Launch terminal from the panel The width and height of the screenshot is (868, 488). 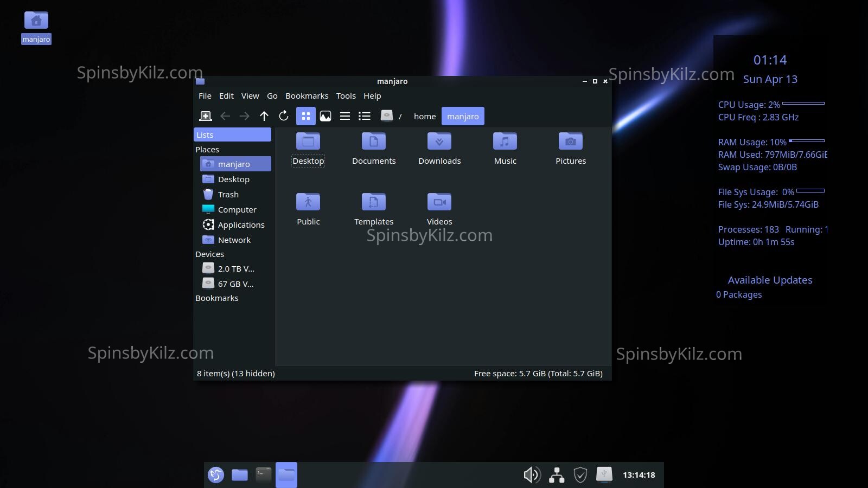click(264, 475)
